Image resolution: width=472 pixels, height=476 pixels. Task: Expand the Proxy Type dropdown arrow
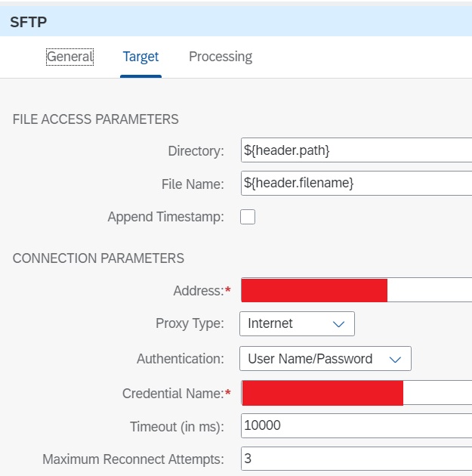pyautogui.click(x=338, y=323)
